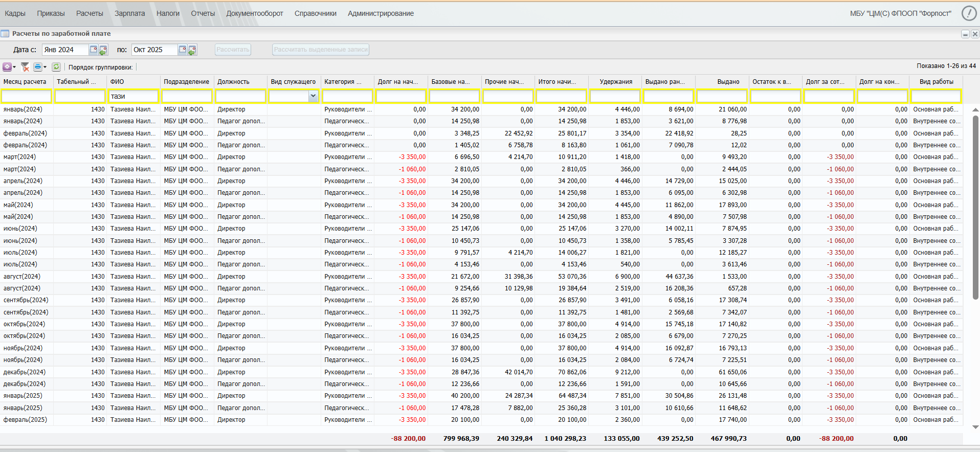The width and height of the screenshot is (980, 452).
Task: Expand the Вид служащего filter dropdown
Action: pos(313,96)
